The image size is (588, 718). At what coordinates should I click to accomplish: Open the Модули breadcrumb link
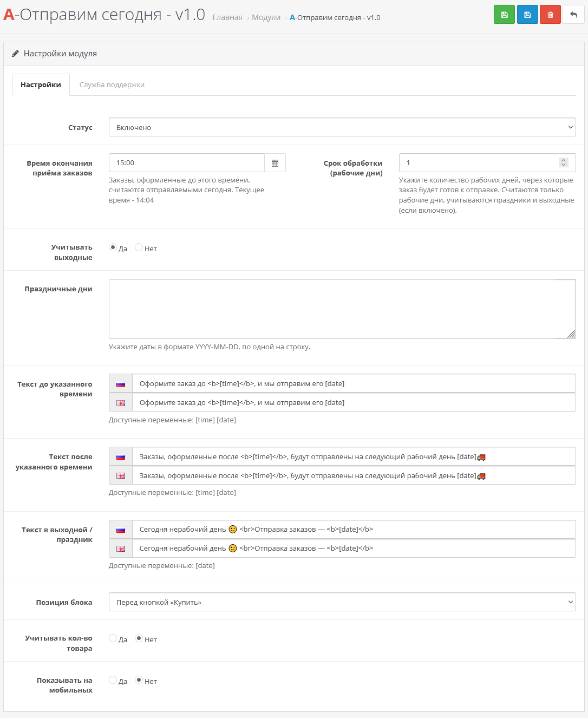[x=266, y=17]
